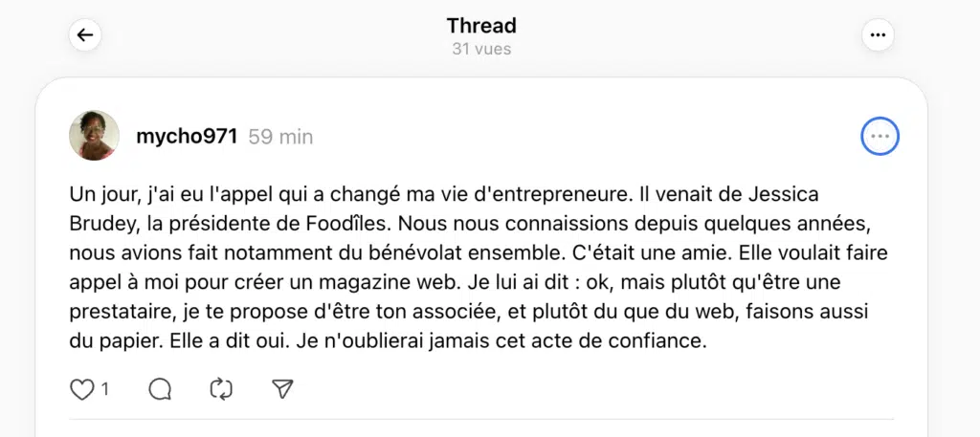Click the 59 min timestamp
The width and height of the screenshot is (980, 437).
click(280, 137)
